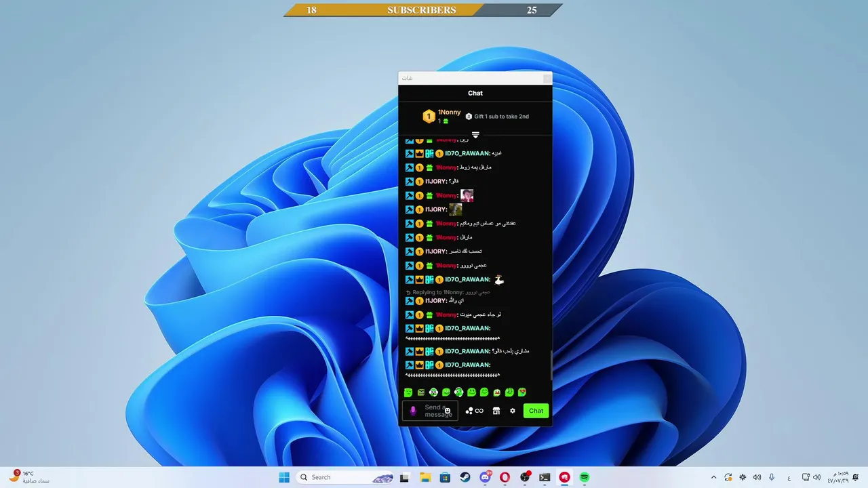Image resolution: width=868 pixels, height=488 pixels.
Task: Expand the gift leaderboard chevron
Action: (x=475, y=135)
